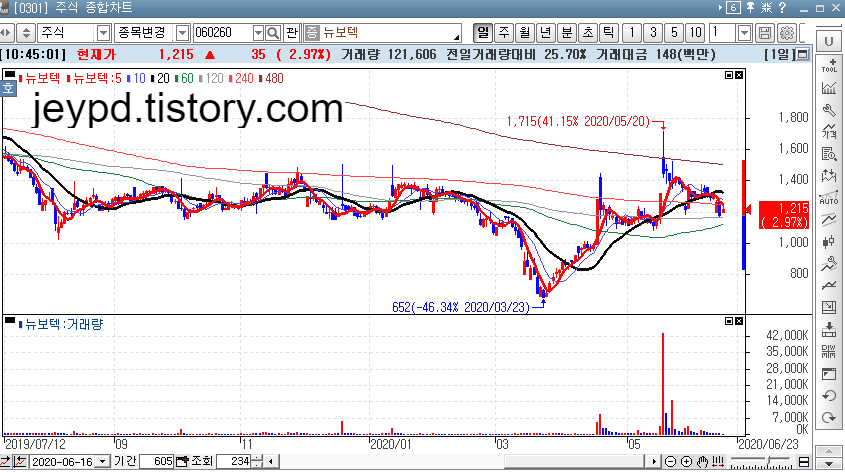Click the U button atop right sidebar

point(829,41)
